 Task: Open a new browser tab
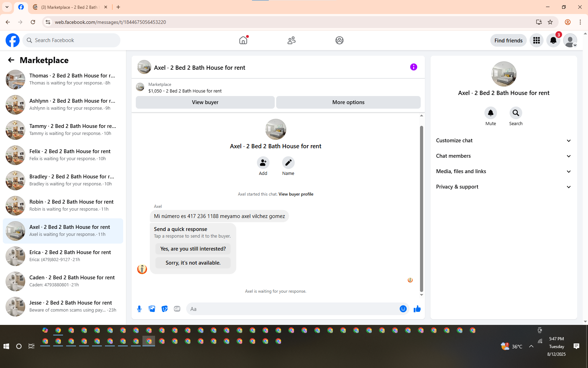click(x=118, y=7)
